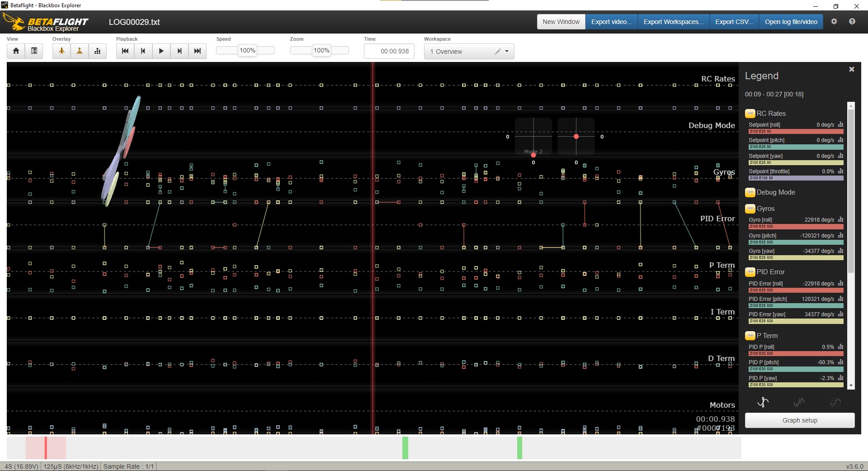Click the Export CSV button
868x471 pixels.
pyautogui.click(x=734, y=22)
